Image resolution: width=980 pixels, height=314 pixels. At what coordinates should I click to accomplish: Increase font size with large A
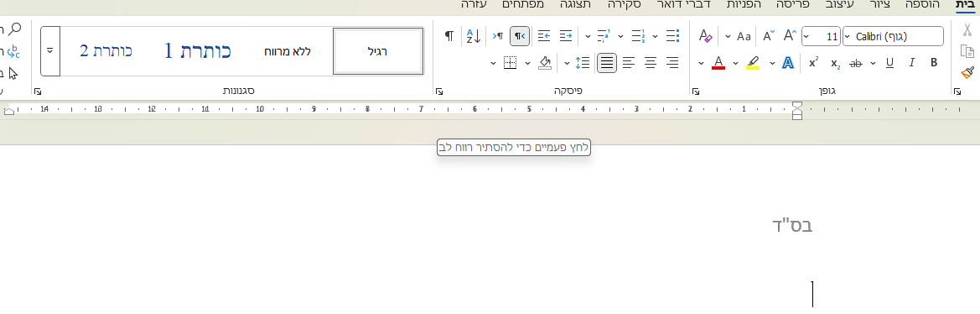pyautogui.click(x=790, y=36)
